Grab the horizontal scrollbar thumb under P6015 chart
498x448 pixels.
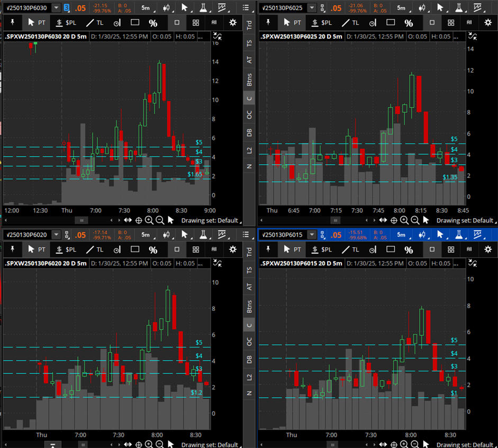point(332,445)
